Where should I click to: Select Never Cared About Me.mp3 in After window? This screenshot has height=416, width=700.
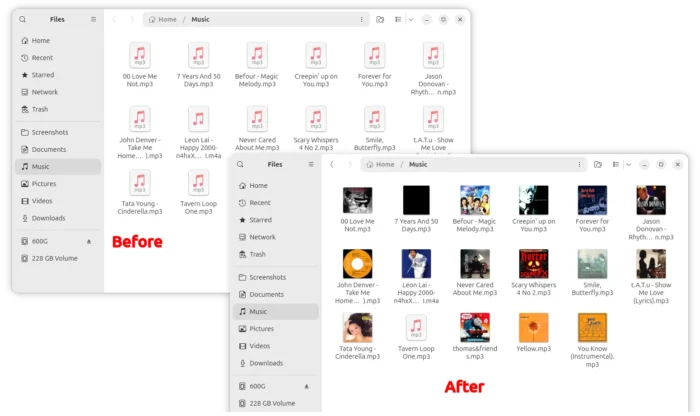[x=475, y=273]
